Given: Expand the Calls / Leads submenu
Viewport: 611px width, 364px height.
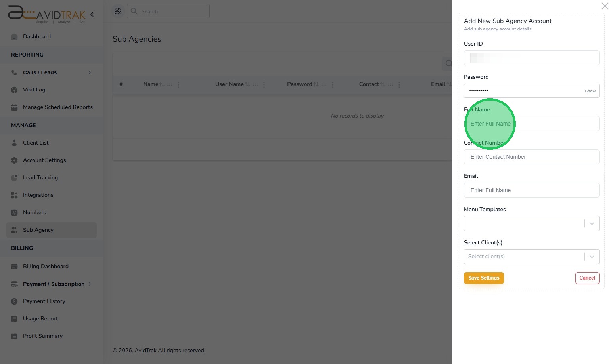Looking at the screenshot, I should click(90, 72).
